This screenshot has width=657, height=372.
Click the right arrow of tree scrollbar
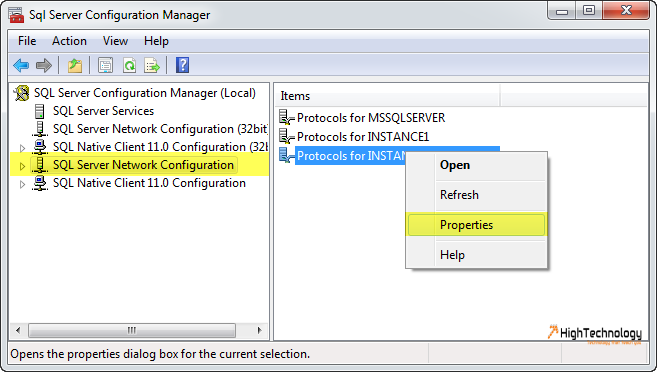(x=260, y=331)
